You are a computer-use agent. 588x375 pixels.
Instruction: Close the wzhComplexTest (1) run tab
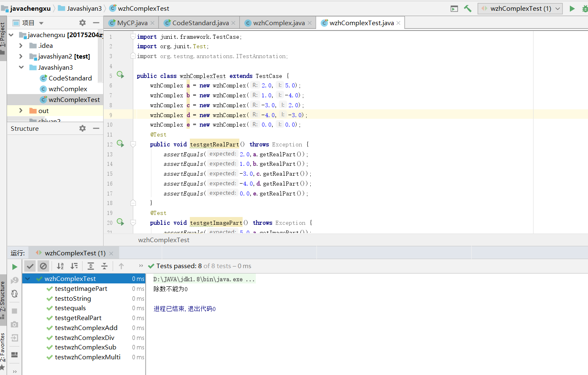[x=111, y=253]
